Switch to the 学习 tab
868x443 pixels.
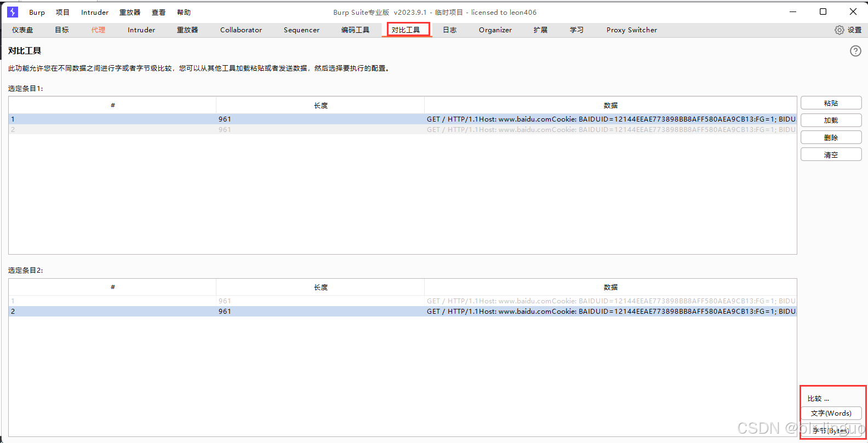click(576, 30)
